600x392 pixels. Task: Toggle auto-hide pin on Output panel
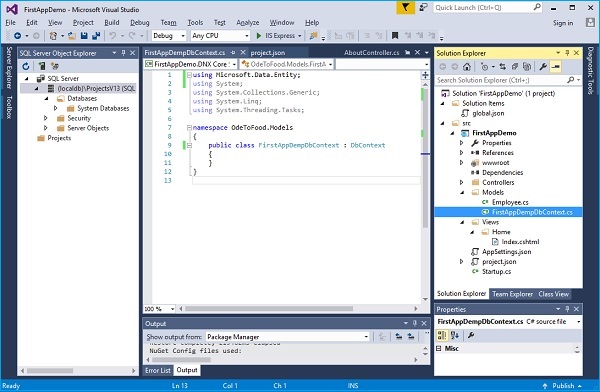click(x=415, y=323)
